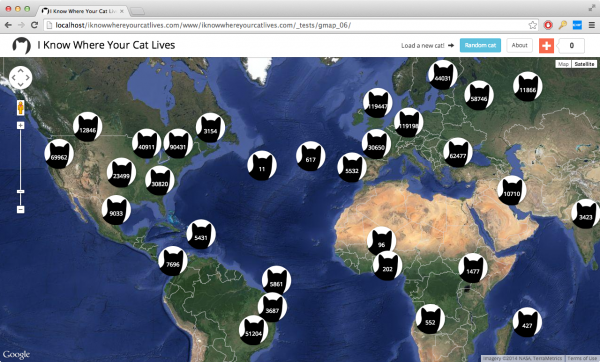This screenshot has height=362, width=600.
Task: Go back in the browser
Action: tap(8, 25)
